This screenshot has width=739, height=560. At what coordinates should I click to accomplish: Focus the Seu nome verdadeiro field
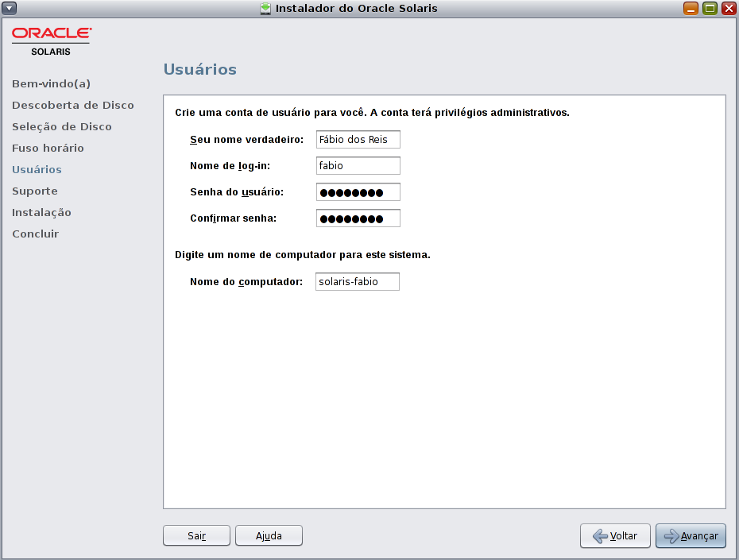[358, 140]
